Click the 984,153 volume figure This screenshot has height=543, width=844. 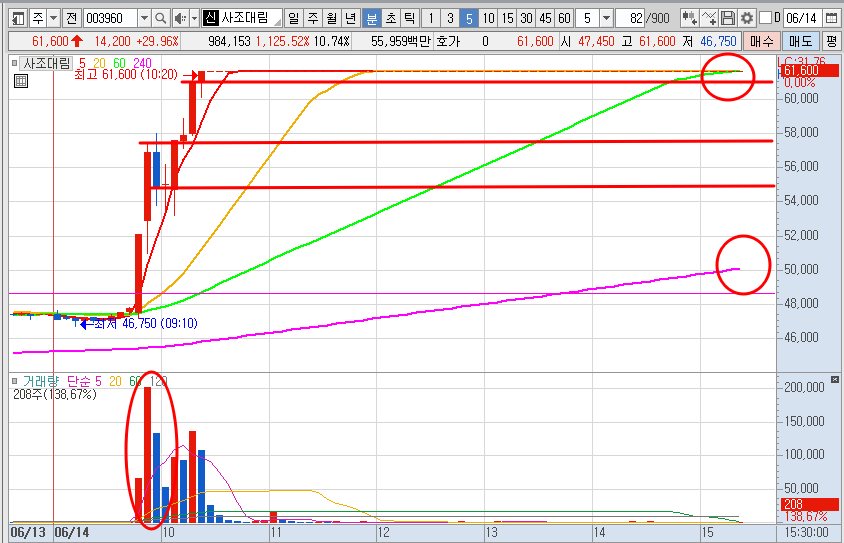tap(229, 41)
